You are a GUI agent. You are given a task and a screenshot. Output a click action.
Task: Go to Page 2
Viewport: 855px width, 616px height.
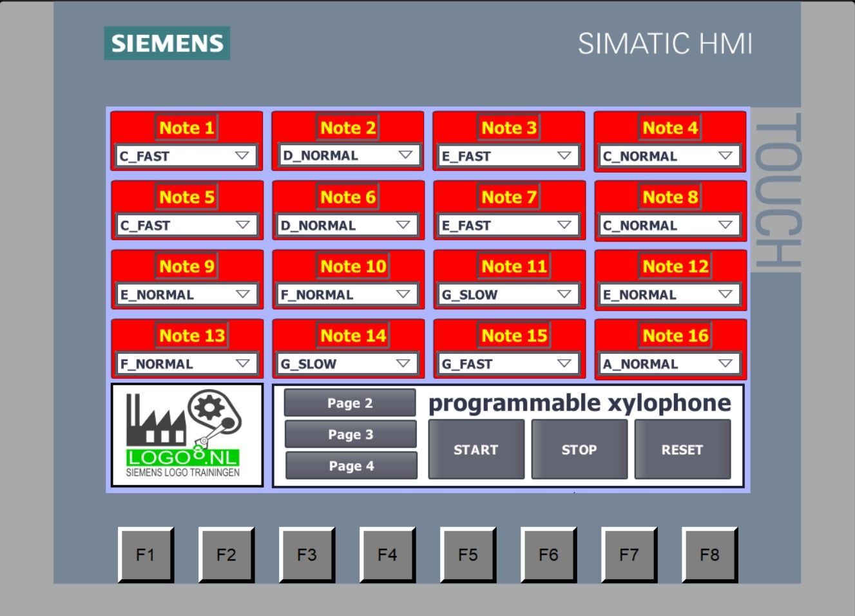click(x=350, y=403)
